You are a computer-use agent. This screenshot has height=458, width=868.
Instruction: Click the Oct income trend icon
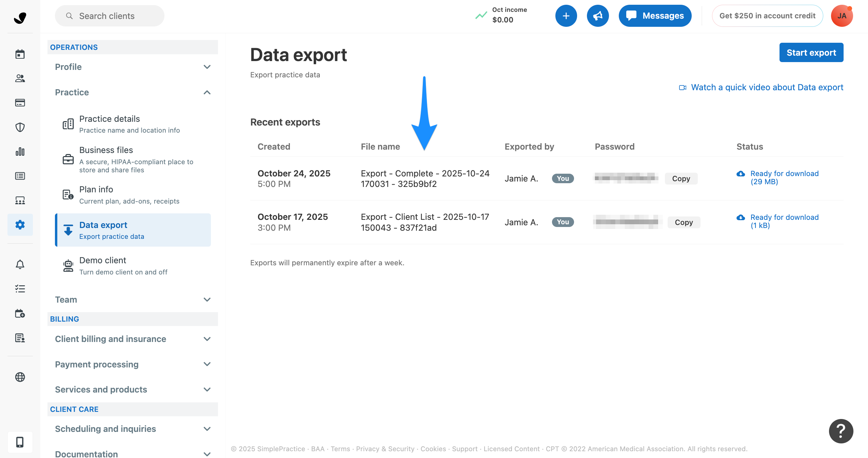481,16
